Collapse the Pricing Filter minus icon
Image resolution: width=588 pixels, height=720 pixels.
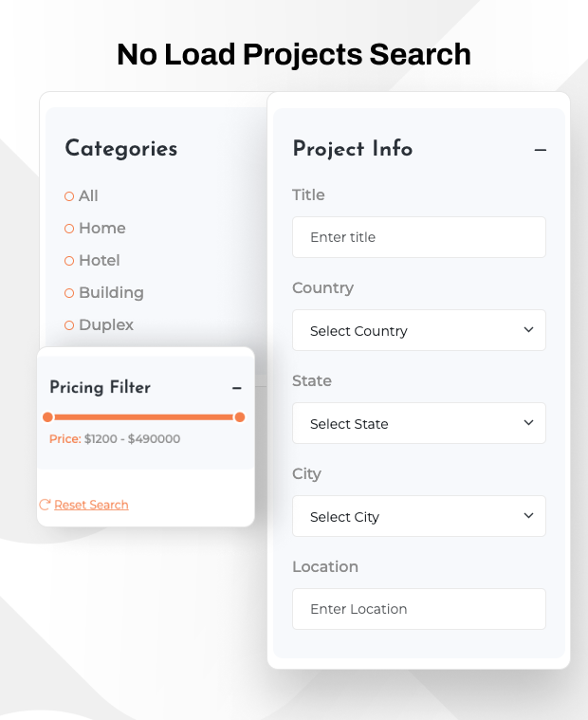(237, 388)
